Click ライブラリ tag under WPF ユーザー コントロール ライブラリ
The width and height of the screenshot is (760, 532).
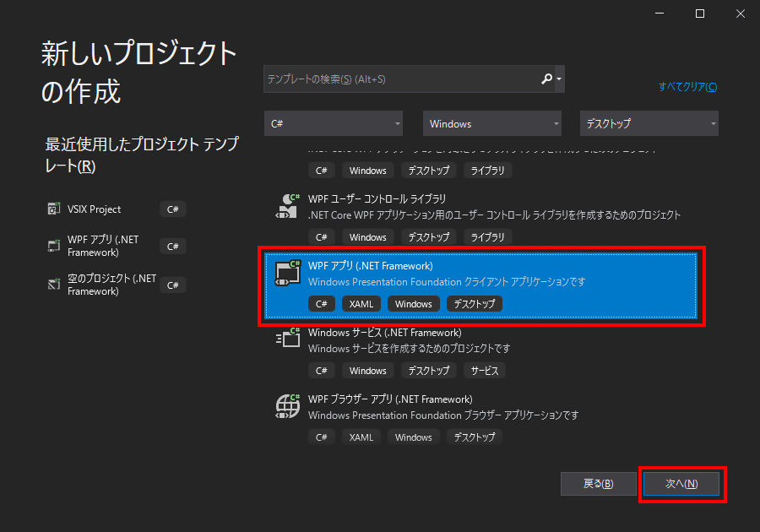click(x=487, y=237)
